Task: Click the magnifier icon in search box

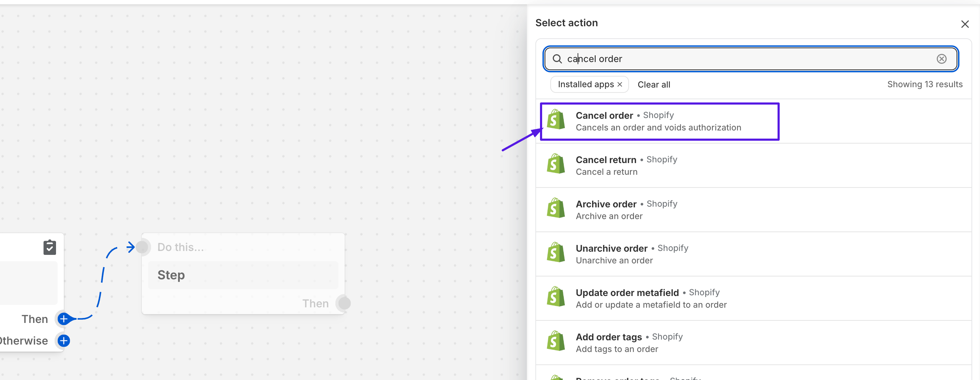Action: coord(557,59)
